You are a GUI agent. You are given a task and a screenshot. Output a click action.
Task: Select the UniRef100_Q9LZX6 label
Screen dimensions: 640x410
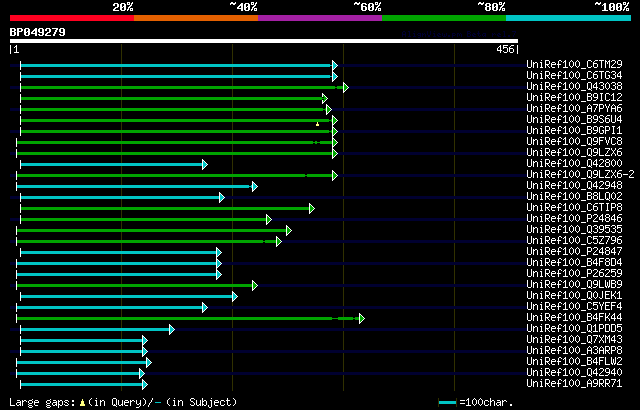574,152
